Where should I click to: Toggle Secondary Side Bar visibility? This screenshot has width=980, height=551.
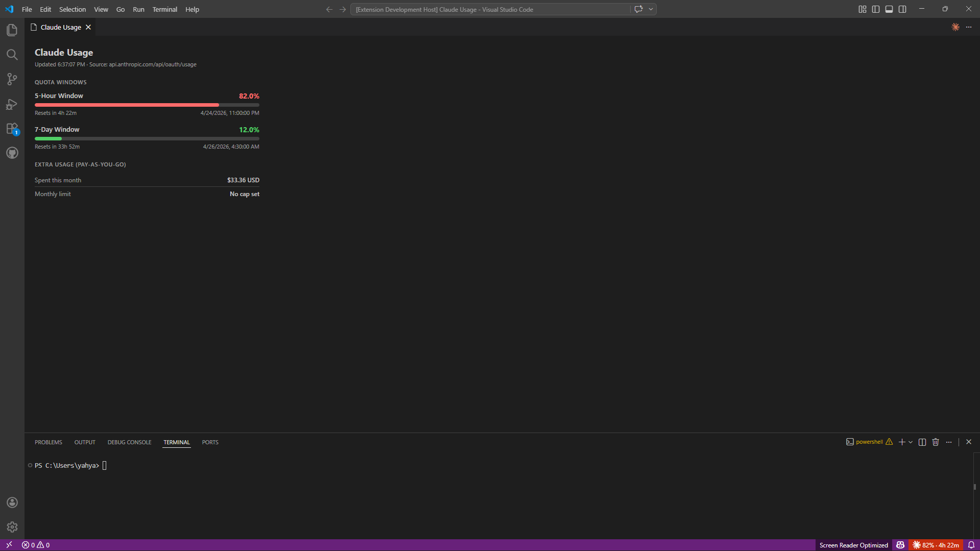click(902, 9)
